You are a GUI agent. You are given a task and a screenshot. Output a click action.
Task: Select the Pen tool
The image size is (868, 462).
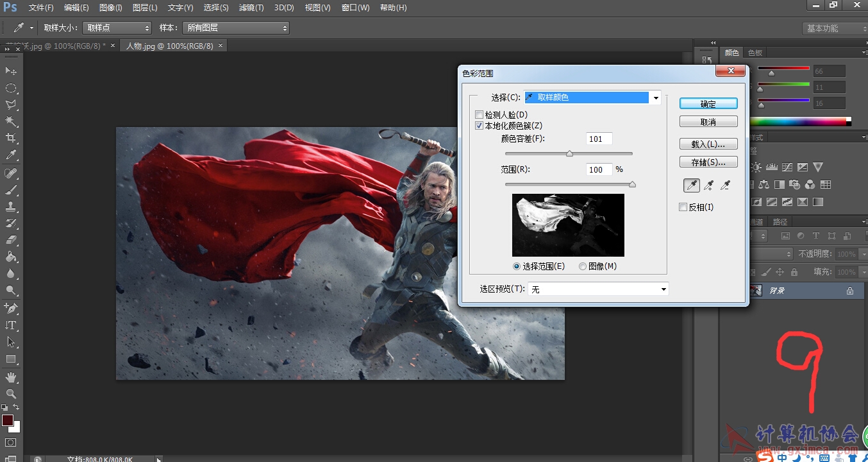click(11, 309)
